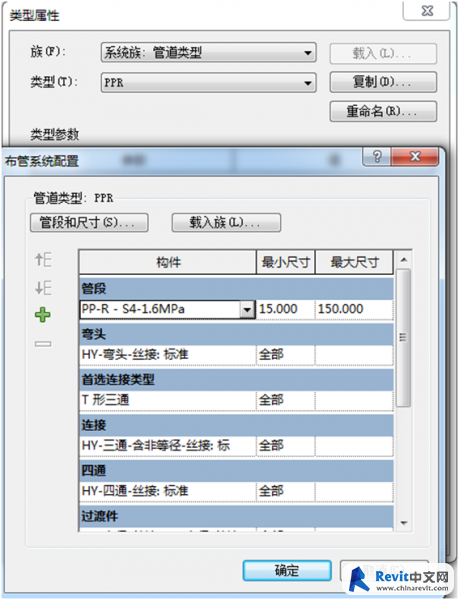This screenshot has width=459, height=600.
Task: Open 管段和尺寸(S)... settings
Action: point(89,223)
